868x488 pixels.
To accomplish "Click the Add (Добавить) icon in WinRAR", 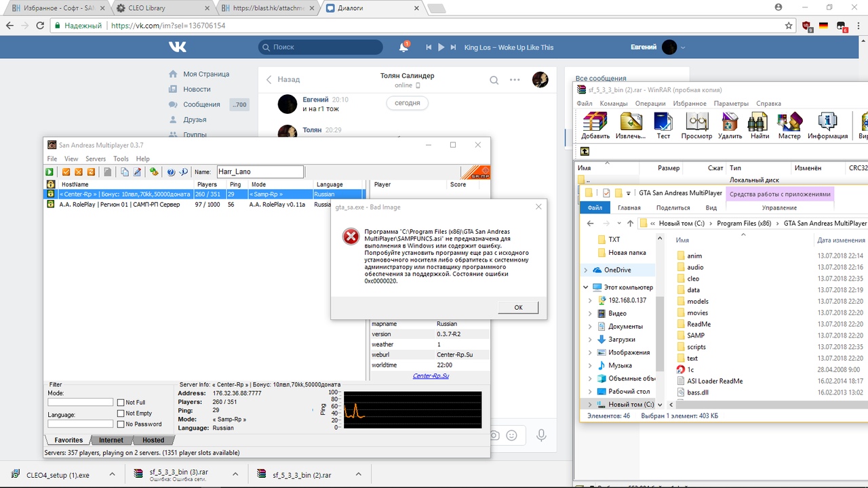I will coord(595,126).
